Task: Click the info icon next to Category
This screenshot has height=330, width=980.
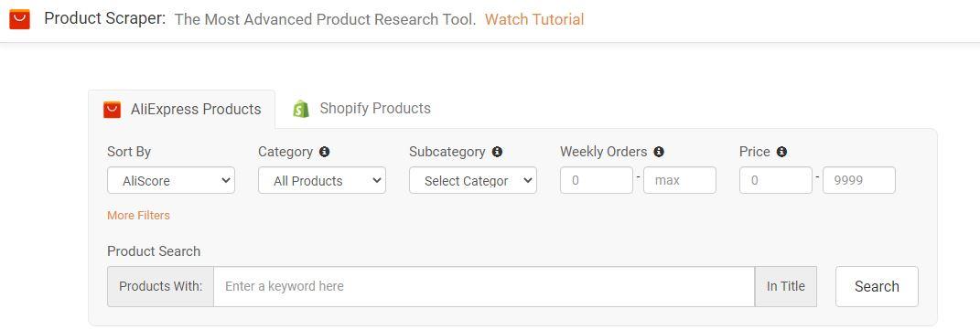Action: (324, 152)
